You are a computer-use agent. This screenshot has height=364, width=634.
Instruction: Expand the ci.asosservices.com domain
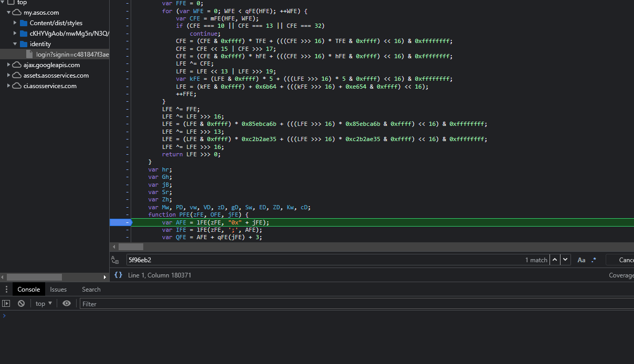coord(9,86)
